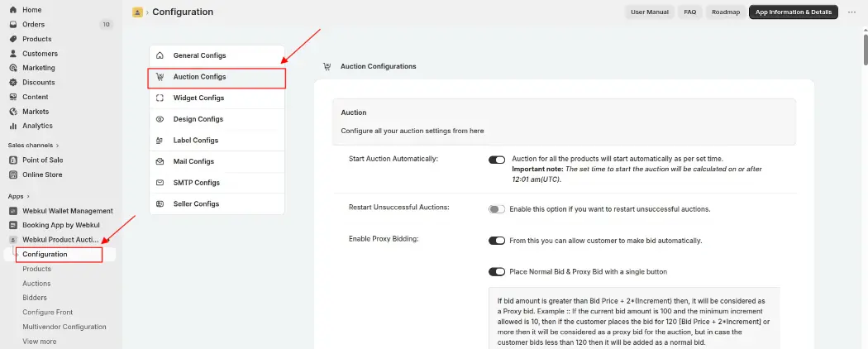Click the Analytics bar chart icon
Image resolution: width=868 pixels, height=349 pixels.
[x=13, y=126]
